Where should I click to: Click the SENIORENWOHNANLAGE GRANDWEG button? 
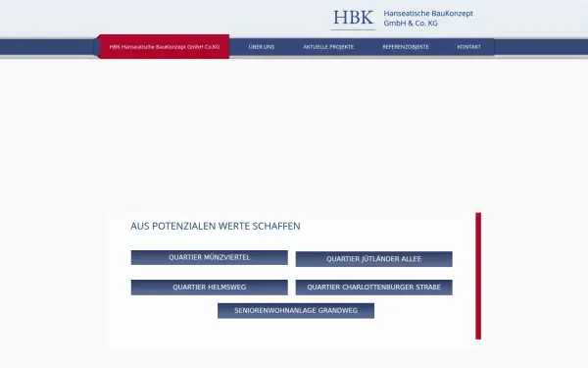(x=296, y=310)
